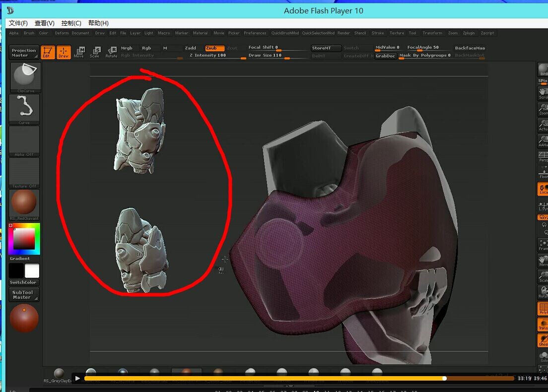Open the Zplugin palette menu
The height and width of the screenshot is (392, 548).
469,33
